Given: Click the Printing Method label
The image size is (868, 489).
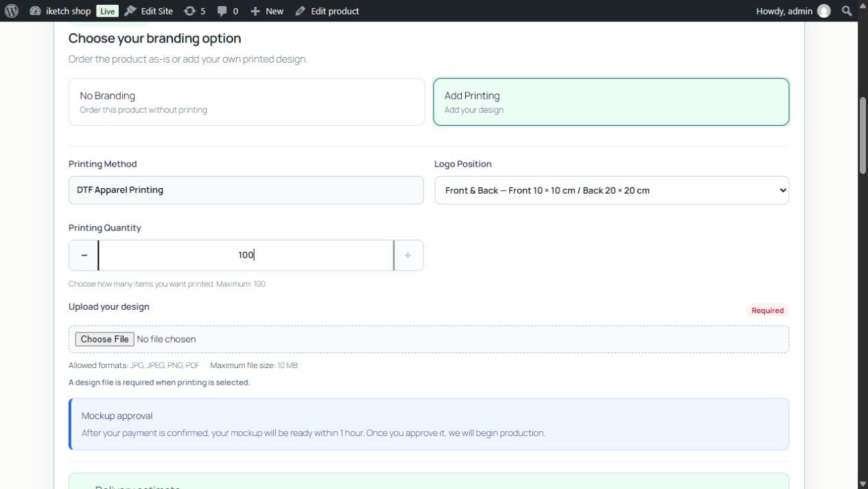Looking at the screenshot, I should coord(102,163).
